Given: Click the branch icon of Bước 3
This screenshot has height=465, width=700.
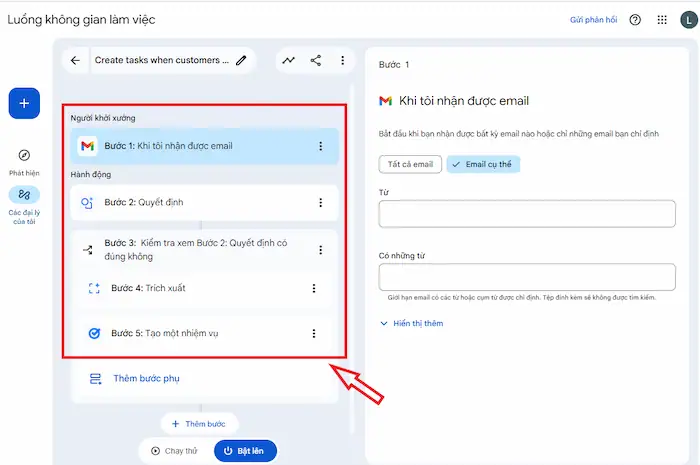Looking at the screenshot, I should (88, 250).
